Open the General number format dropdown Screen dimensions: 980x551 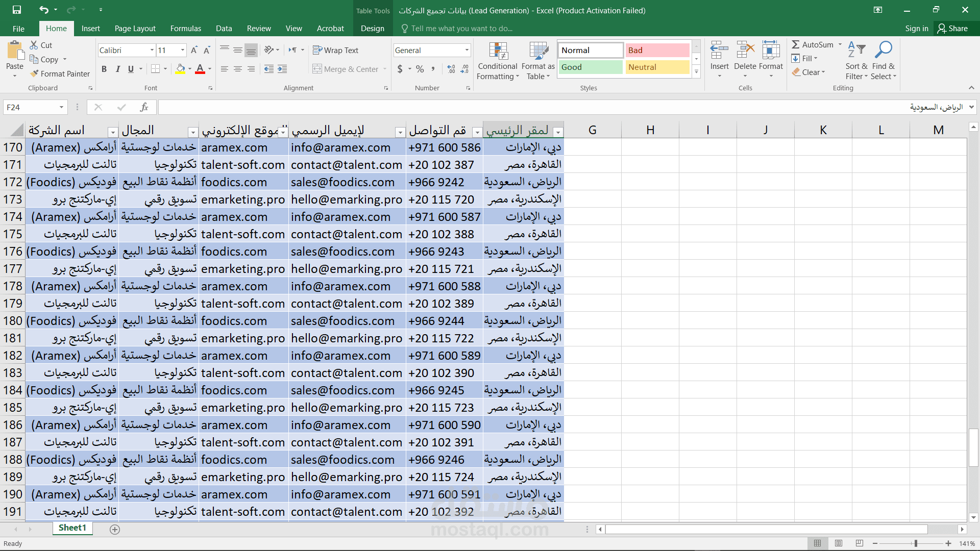point(467,50)
